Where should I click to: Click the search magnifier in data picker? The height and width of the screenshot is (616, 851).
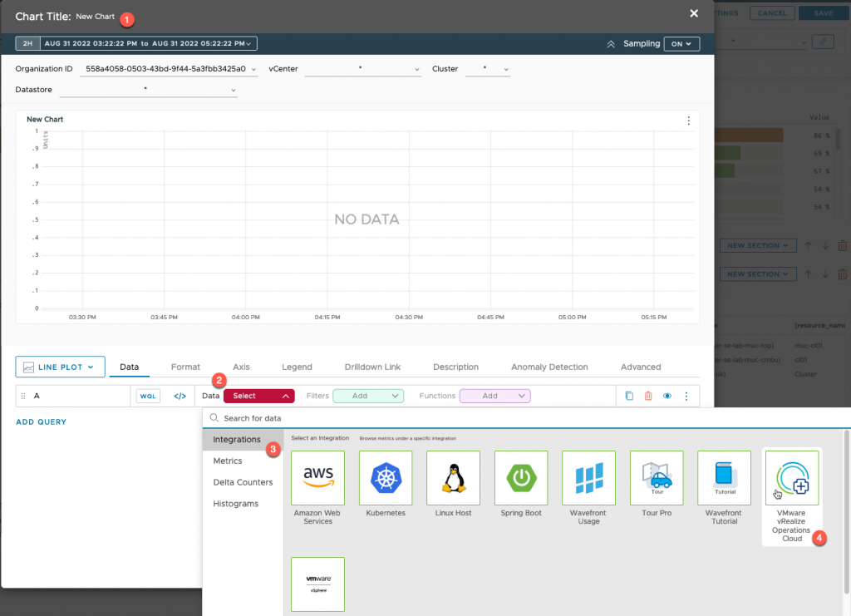pyautogui.click(x=214, y=418)
